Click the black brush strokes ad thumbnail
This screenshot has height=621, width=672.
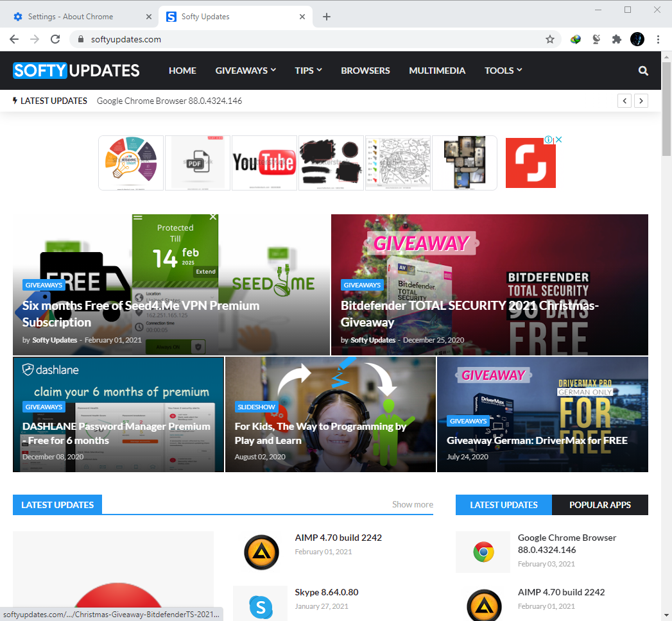pyautogui.click(x=331, y=163)
